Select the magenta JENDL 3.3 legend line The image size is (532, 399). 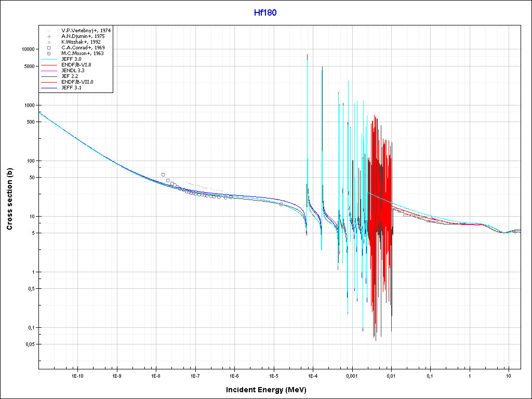[x=48, y=71]
